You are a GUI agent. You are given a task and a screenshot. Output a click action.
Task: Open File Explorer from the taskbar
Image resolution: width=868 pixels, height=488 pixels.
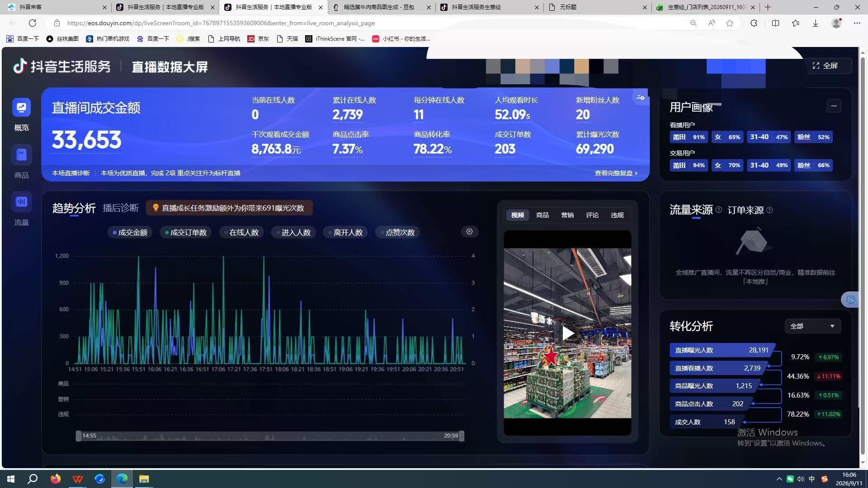144,479
